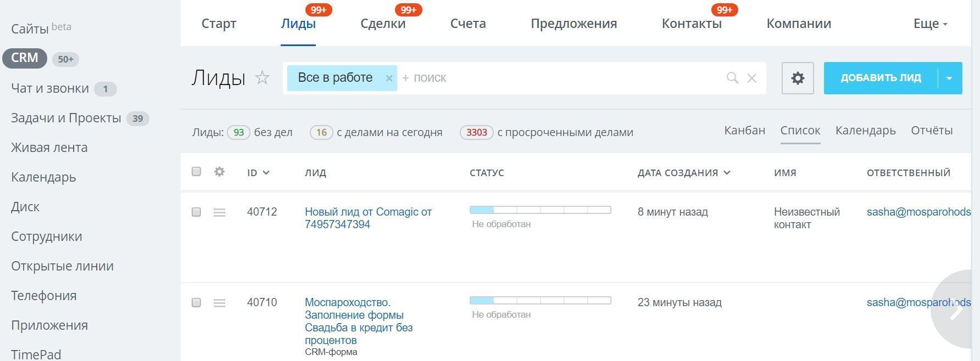Open row menu for lead 40710
980x361 pixels.
point(219,303)
